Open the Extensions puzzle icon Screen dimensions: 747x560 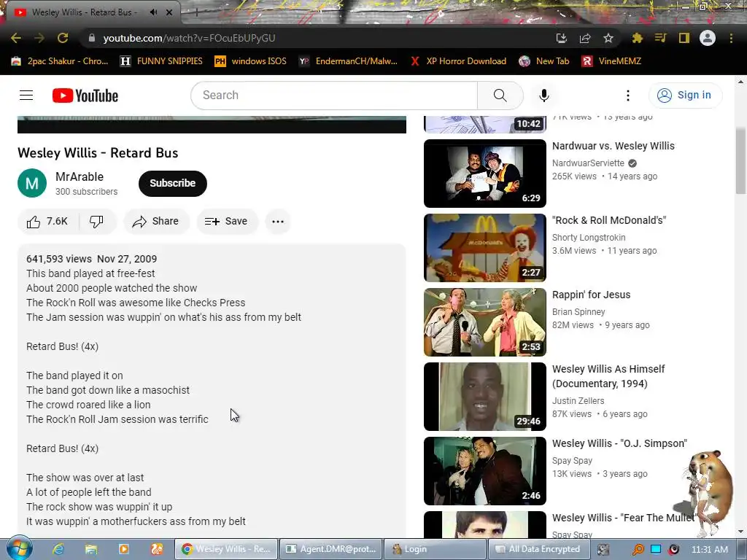tap(637, 38)
